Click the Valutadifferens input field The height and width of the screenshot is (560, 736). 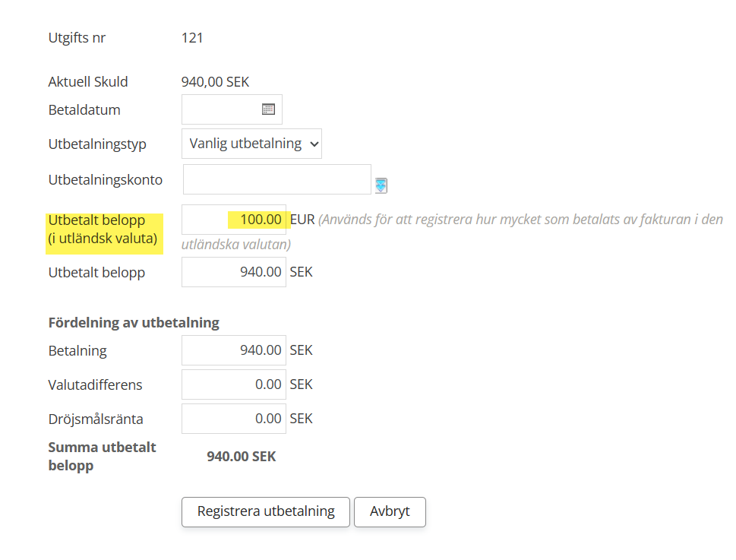pyautogui.click(x=234, y=384)
